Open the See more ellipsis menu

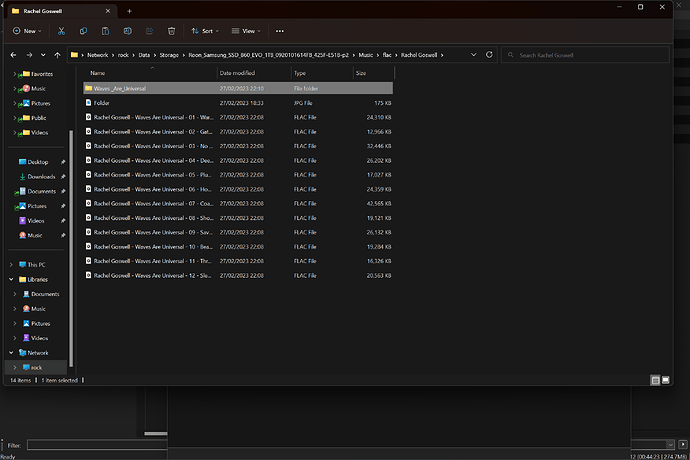click(x=281, y=32)
